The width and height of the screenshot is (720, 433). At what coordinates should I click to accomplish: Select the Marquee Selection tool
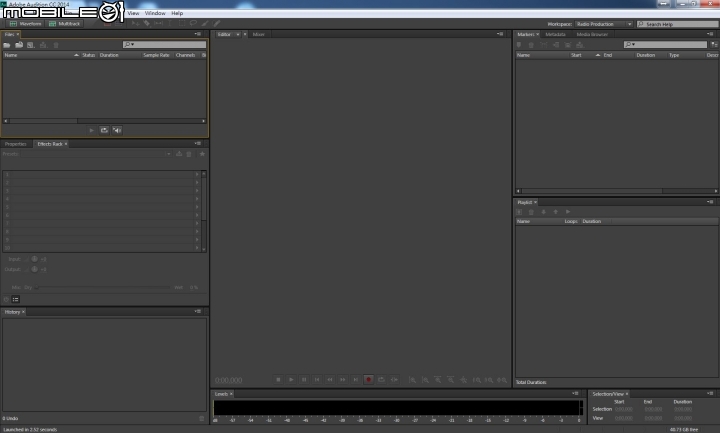[x=182, y=23]
